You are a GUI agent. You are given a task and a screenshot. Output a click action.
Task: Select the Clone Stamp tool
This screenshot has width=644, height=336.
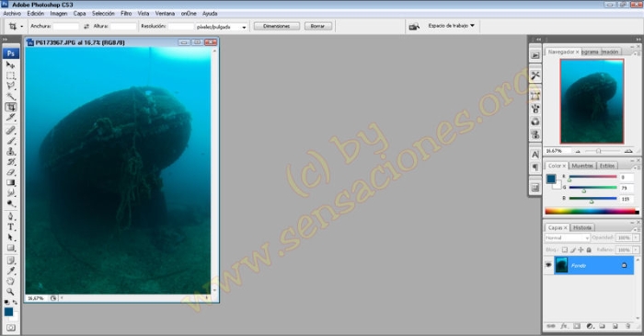(11, 151)
